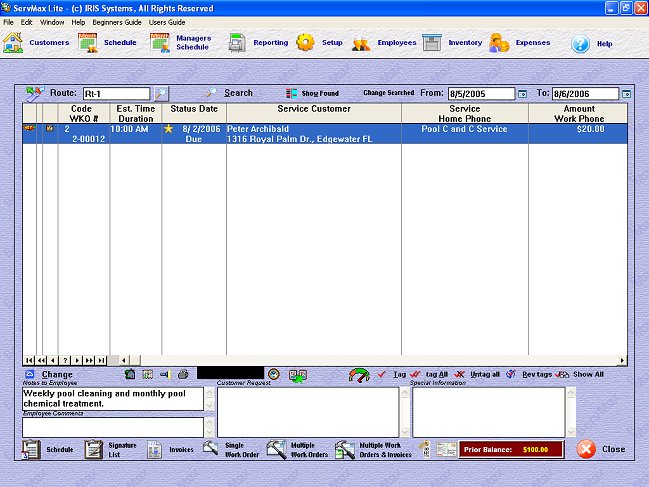Open the File menu
Screen dimensions: 649x487
tap(8, 22)
